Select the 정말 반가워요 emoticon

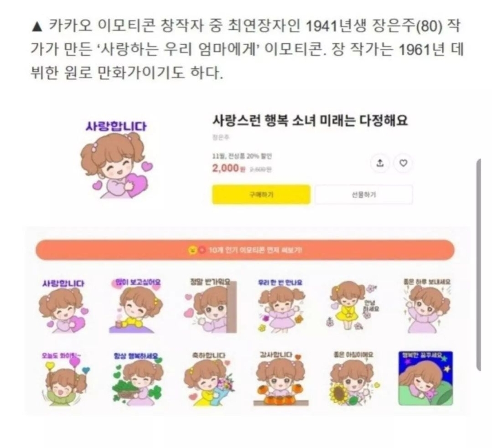click(210, 305)
